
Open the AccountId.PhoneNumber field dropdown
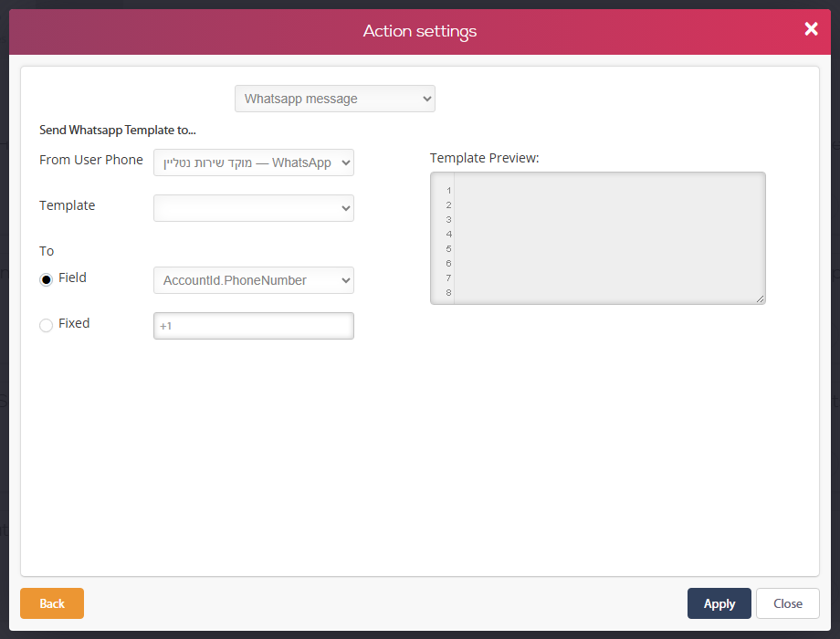pyautogui.click(x=254, y=280)
